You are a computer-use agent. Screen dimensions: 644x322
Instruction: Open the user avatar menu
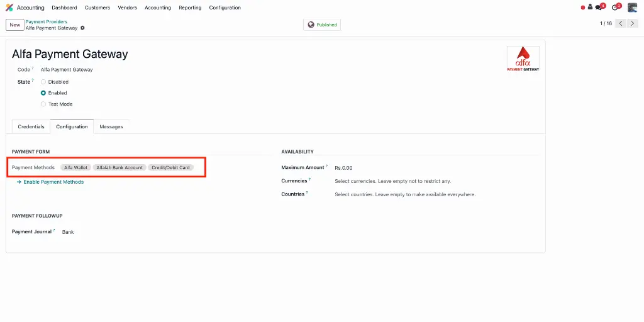632,8
